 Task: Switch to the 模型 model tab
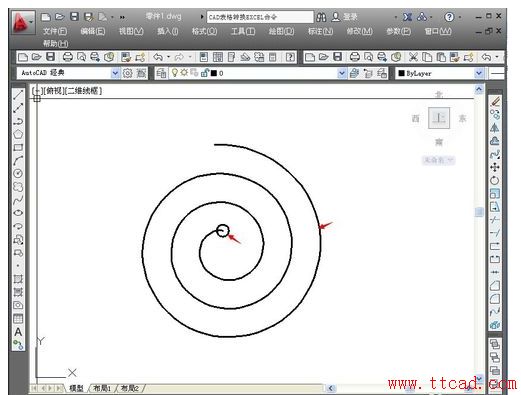(x=76, y=388)
